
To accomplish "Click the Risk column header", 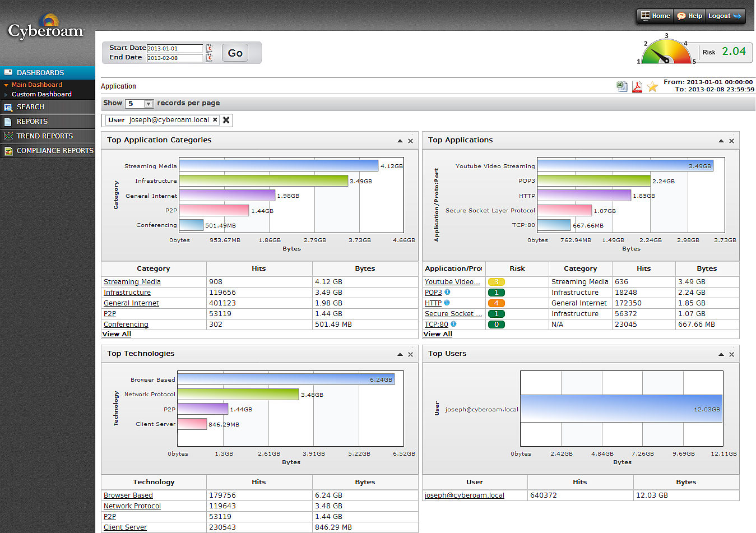I will 517,268.
